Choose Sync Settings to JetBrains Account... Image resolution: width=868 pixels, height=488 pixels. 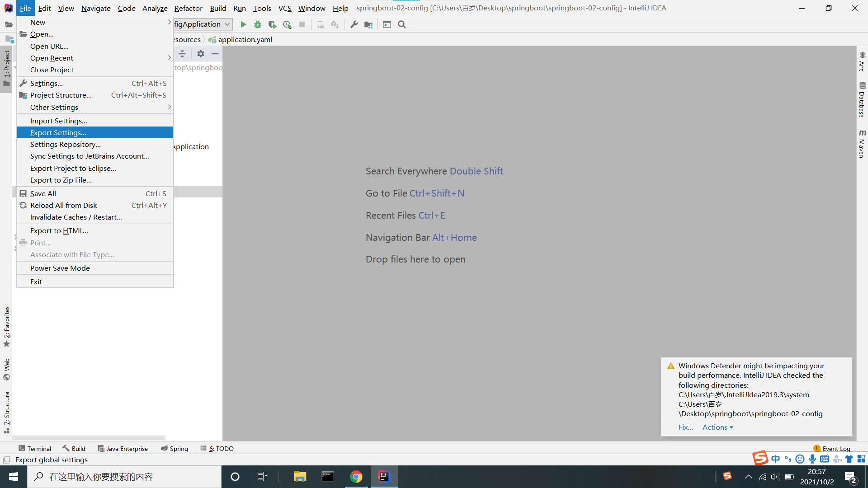pyautogui.click(x=95, y=156)
